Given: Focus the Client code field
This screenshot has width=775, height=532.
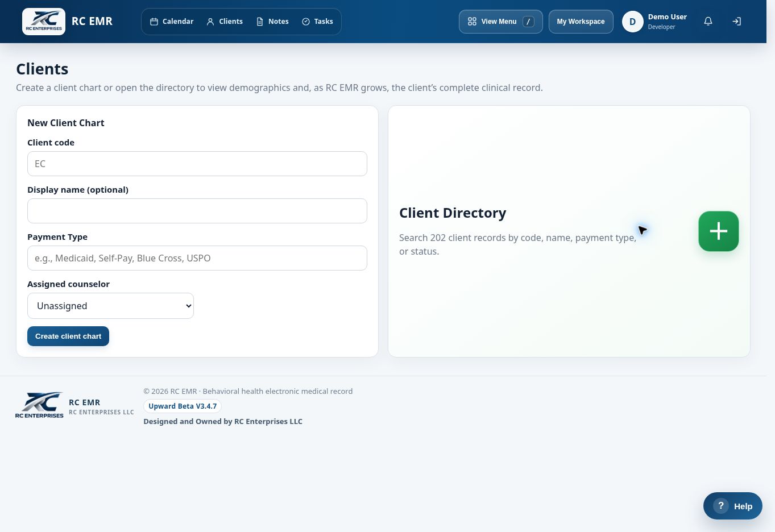Looking at the screenshot, I should (x=197, y=164).
